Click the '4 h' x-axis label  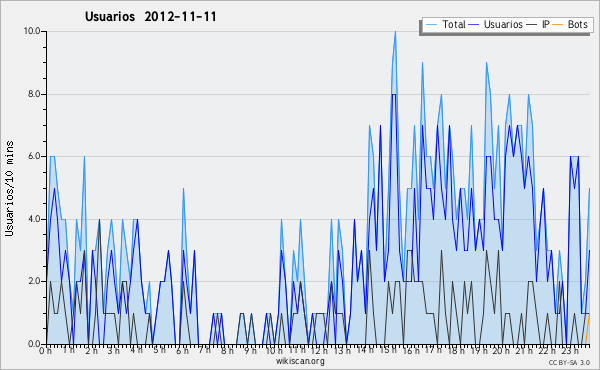[x=136, y=350]
